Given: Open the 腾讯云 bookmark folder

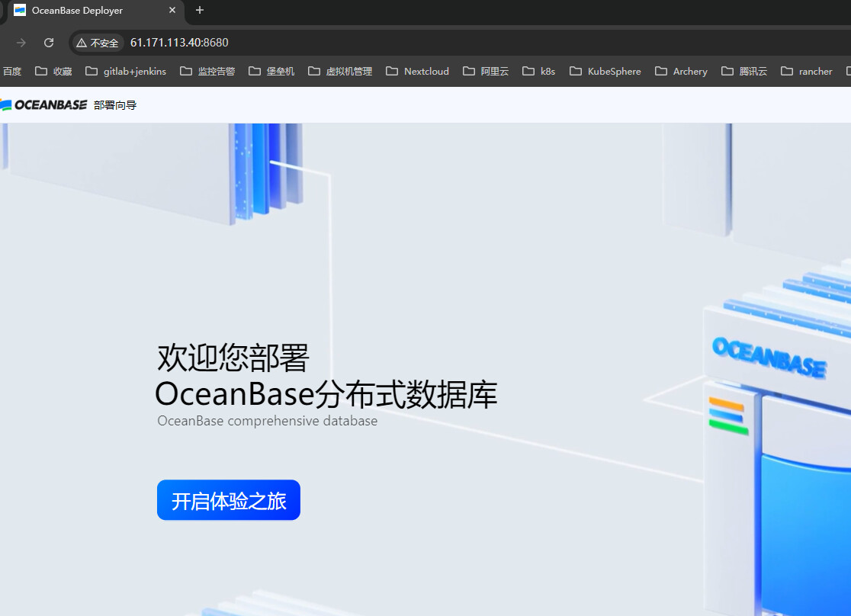Looking at the screenshot, I should [744, 71].
